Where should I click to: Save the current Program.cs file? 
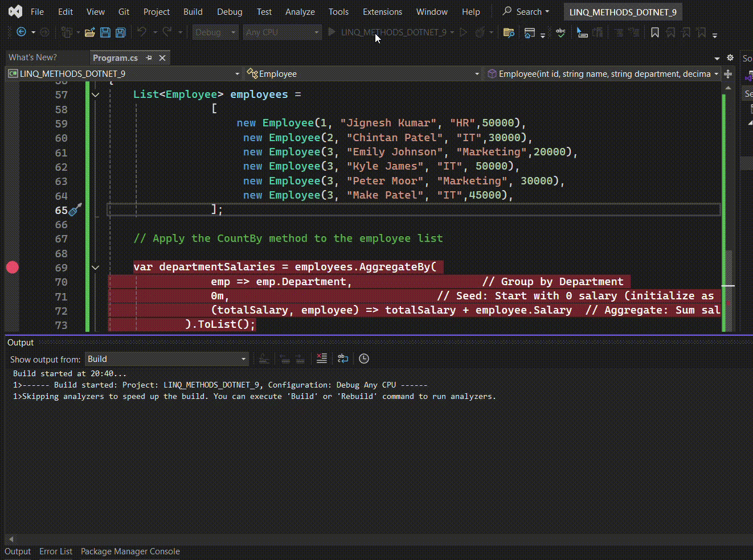(105, 32)
